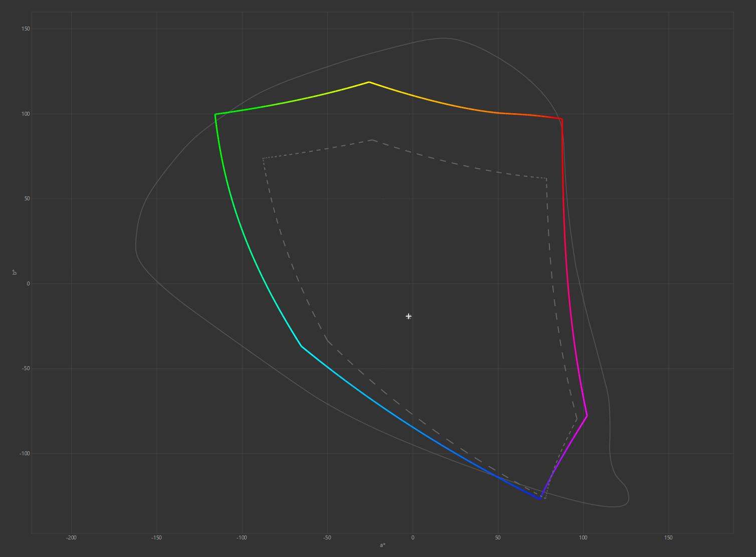
Task: Click the white crosshair marker in the plot
Action: click(x=409, y=316)
